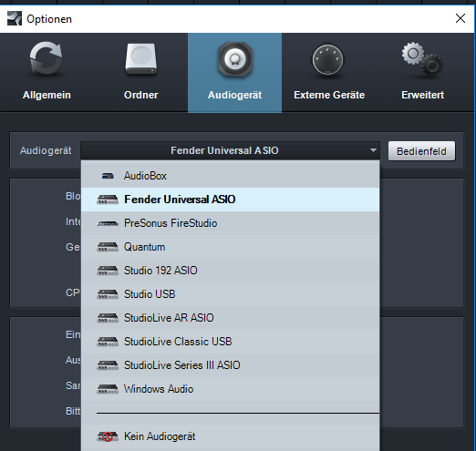The image size is (476, 451).
Task: Click the Audiogerät speaker icon
Action: (234, 59)
